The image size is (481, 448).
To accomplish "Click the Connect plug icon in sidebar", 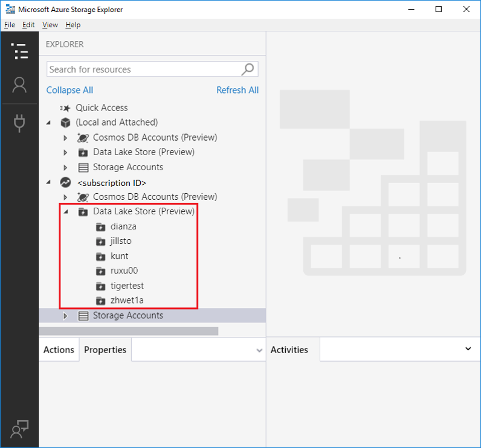I will [19, 123].
